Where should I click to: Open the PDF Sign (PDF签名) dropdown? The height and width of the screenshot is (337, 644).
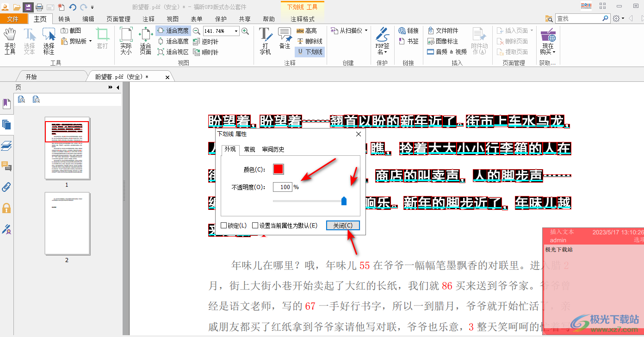382,41
